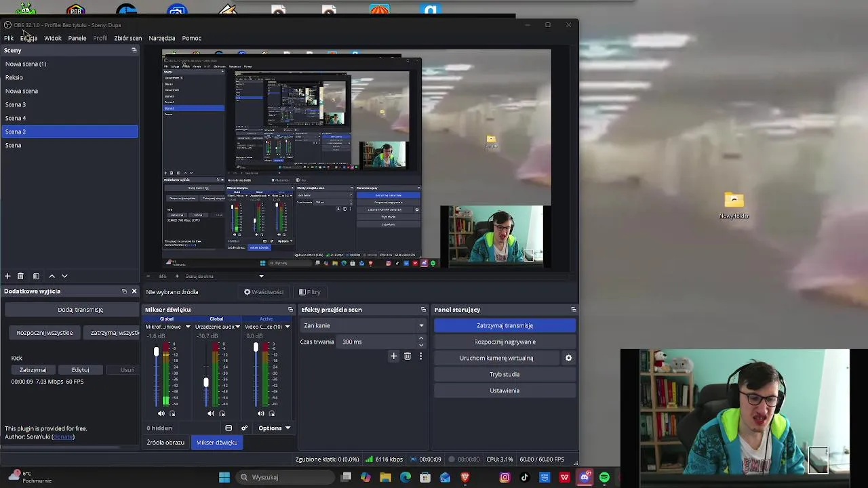Add a scene transition with plus icon
Screen dimensions: 868x488
(x=393, y=356)
